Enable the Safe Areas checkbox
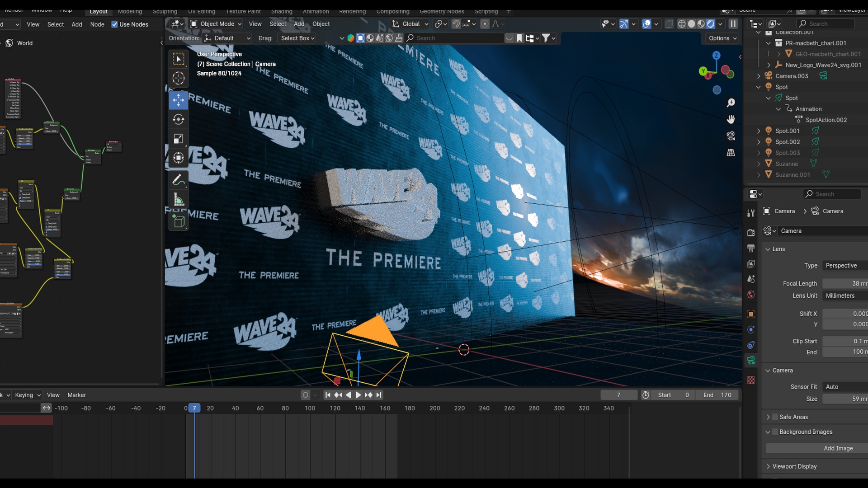The image size is (868, 488). [x=775, y=417]
